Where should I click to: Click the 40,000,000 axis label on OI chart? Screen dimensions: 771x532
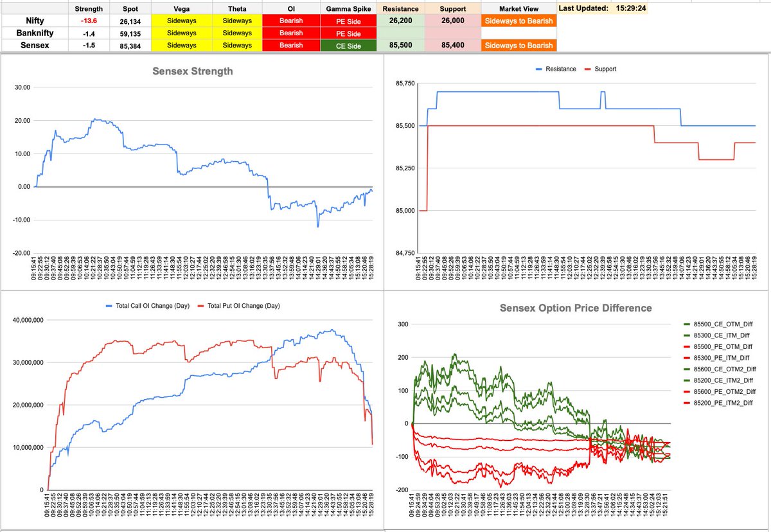point(28,320)
